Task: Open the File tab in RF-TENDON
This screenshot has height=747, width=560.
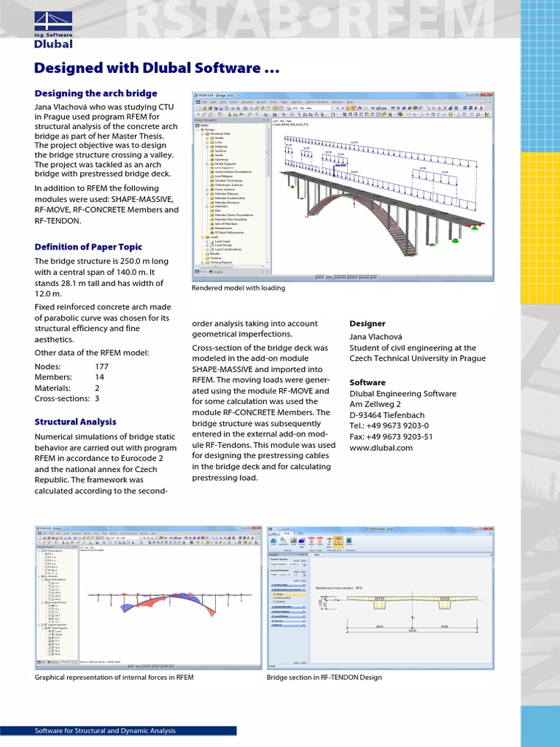Action: tap(274, 533)
